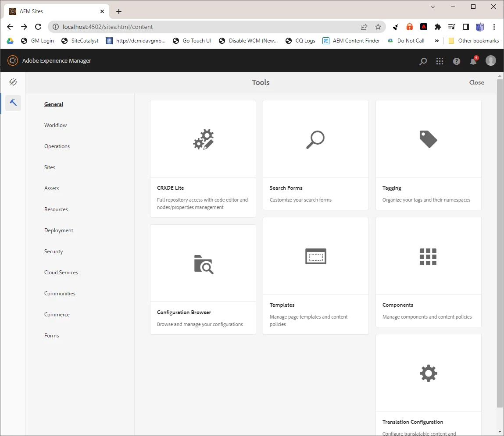504x436 pixels.
Task: Select the Workflow category
Action: click(56, 125)
